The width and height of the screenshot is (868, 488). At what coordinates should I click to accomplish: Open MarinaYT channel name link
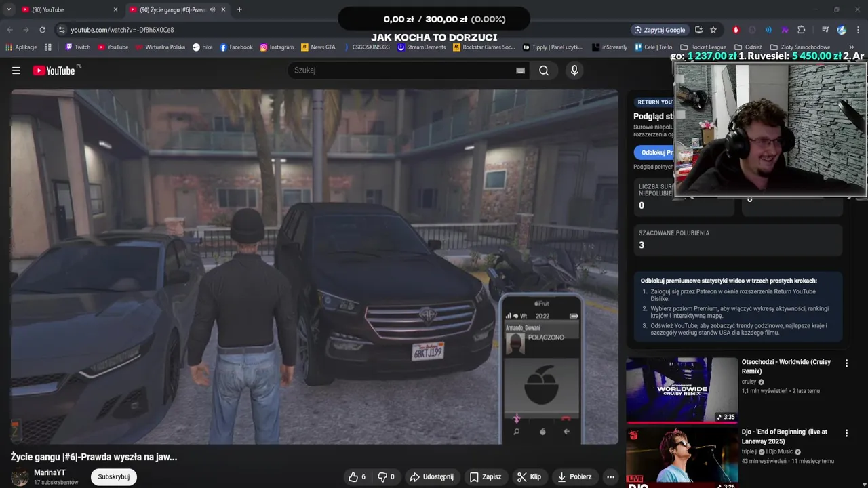[50, 472]
